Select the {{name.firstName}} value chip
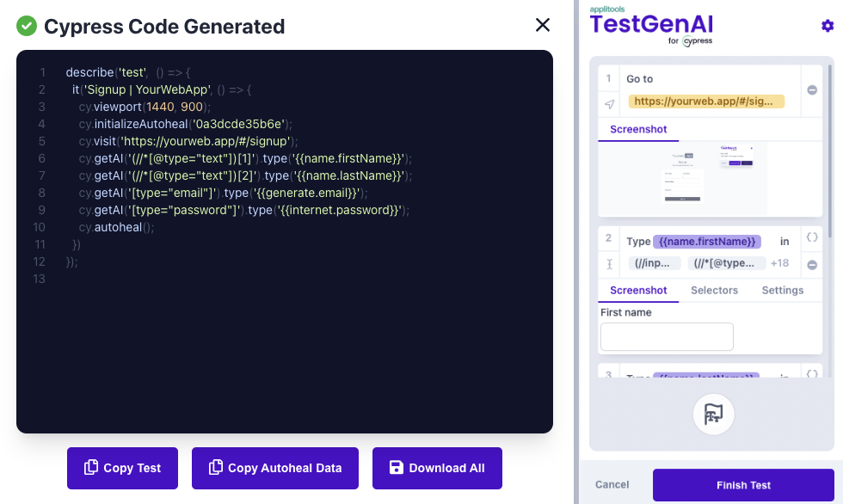 point(706,242)
